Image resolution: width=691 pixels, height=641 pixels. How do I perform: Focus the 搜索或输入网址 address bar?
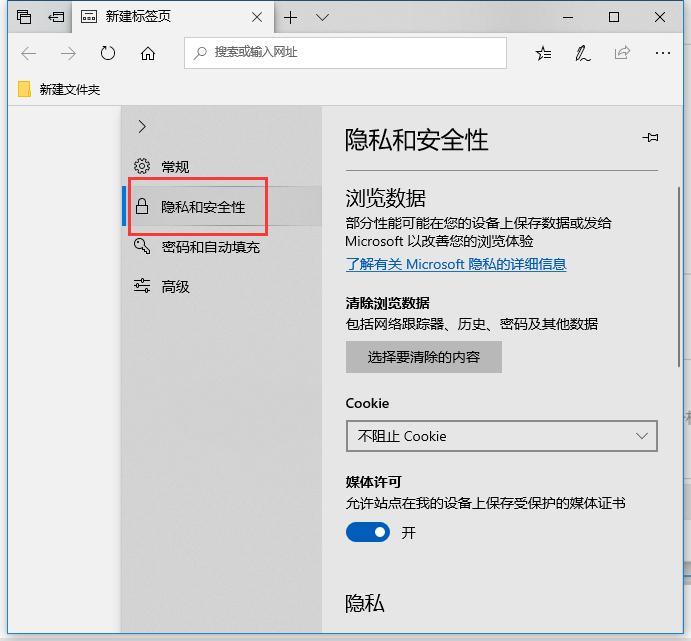[x=346, y=53]
